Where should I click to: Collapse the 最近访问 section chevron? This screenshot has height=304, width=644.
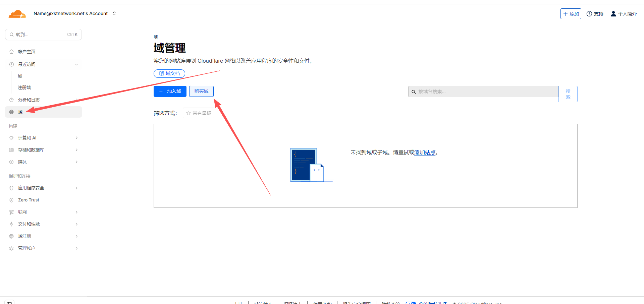click(76, 64)
